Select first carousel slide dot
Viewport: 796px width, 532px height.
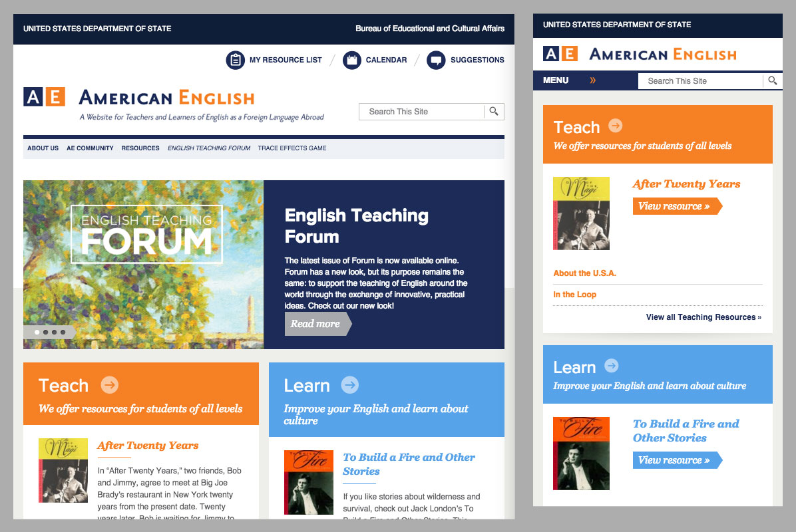37,332
